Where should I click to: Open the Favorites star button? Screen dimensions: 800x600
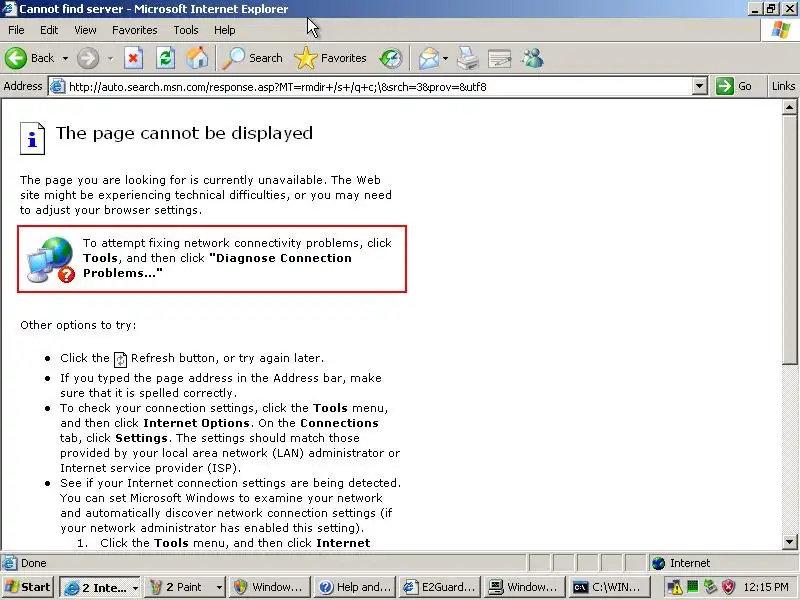pyautogui.click(x=331, y=58)
